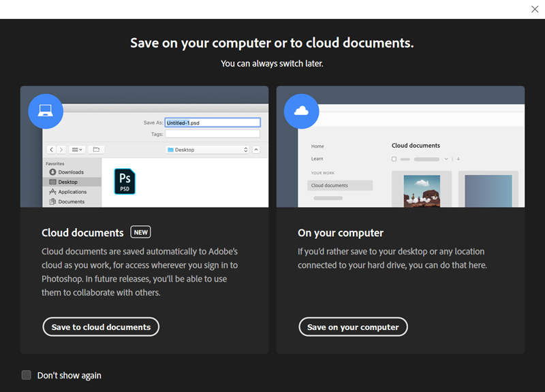This screenshot has width=545, height=392.
Task: Open the Desktop location dropdown
Action: click(x=208, y=150)
